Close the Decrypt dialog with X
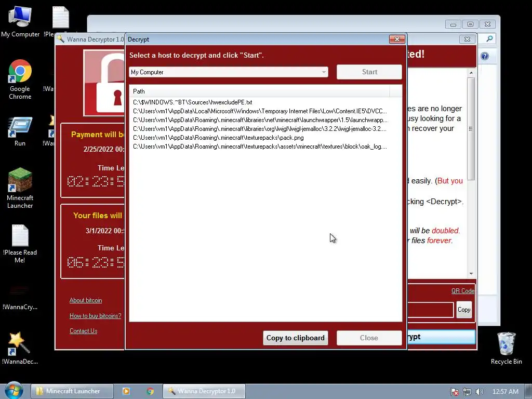Image resolution: width=532 pixels, height=399 pixels. 397,39
